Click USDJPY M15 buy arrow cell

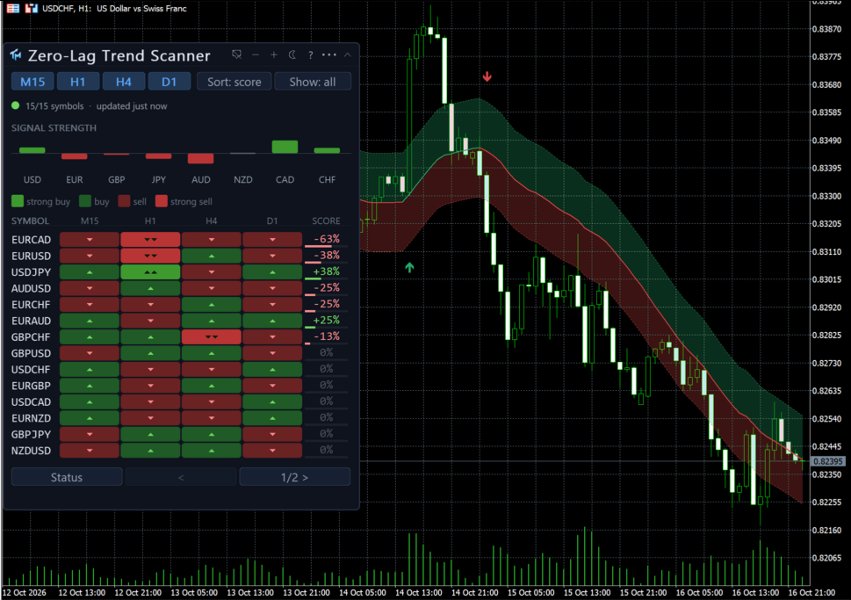pos(90,272)
